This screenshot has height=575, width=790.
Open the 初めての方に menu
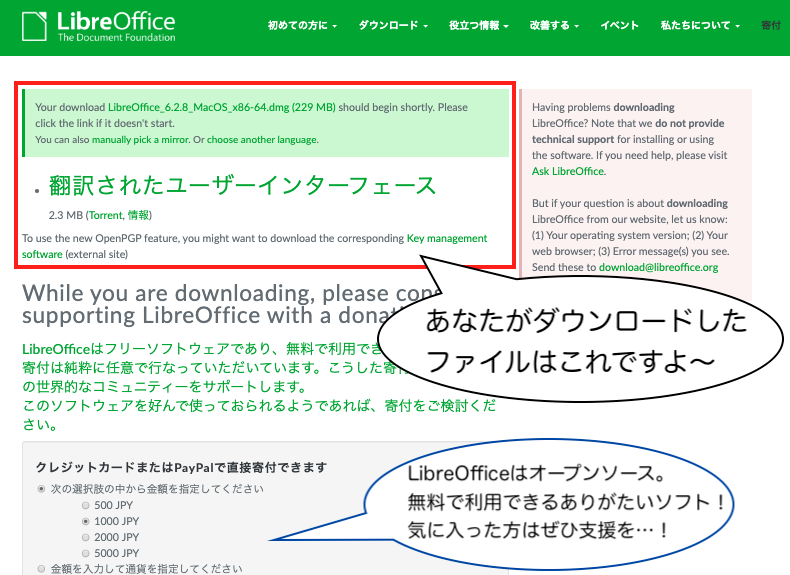click(x=302, y=25)
